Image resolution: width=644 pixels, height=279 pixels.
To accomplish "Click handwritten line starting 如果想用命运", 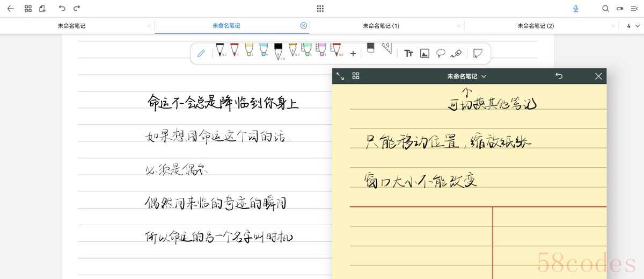I will (x=218, y=136).
